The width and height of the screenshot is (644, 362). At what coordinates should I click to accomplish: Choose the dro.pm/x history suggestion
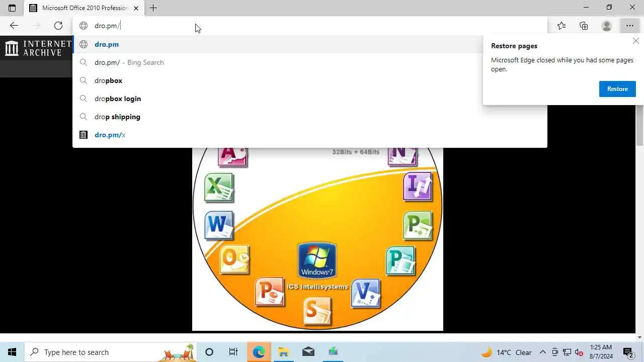click(x=310, y=135)
